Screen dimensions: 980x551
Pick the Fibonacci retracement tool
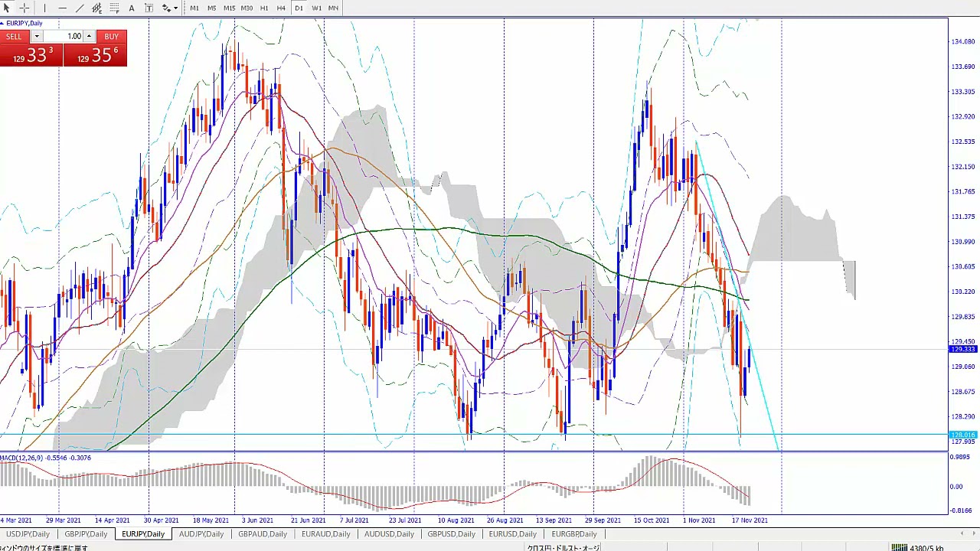pos(114,8)
